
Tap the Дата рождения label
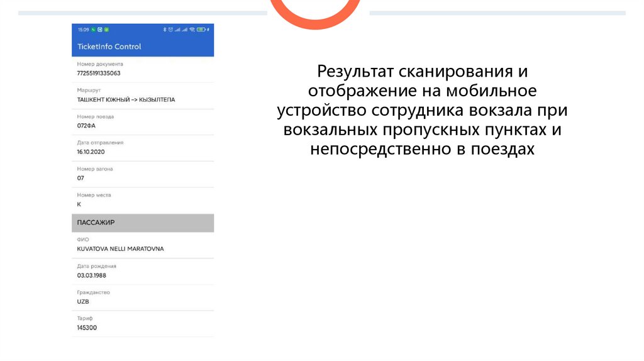click(96, 266)
